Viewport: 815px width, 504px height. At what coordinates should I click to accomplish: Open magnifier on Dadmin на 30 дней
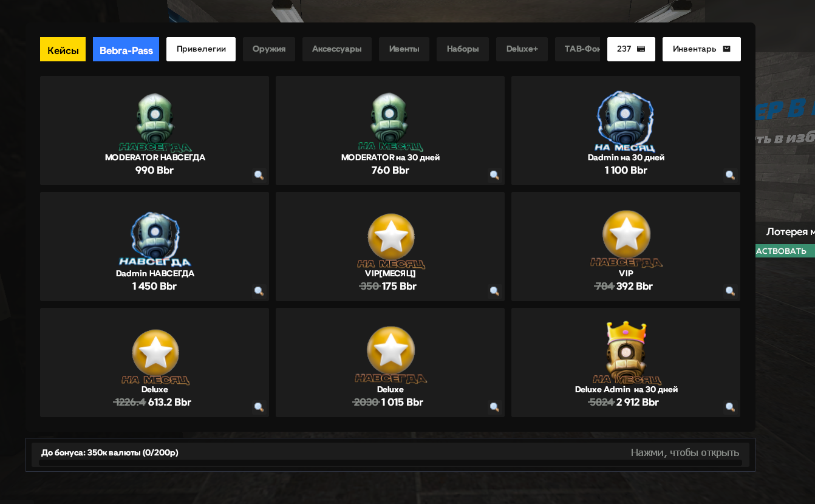730,175
